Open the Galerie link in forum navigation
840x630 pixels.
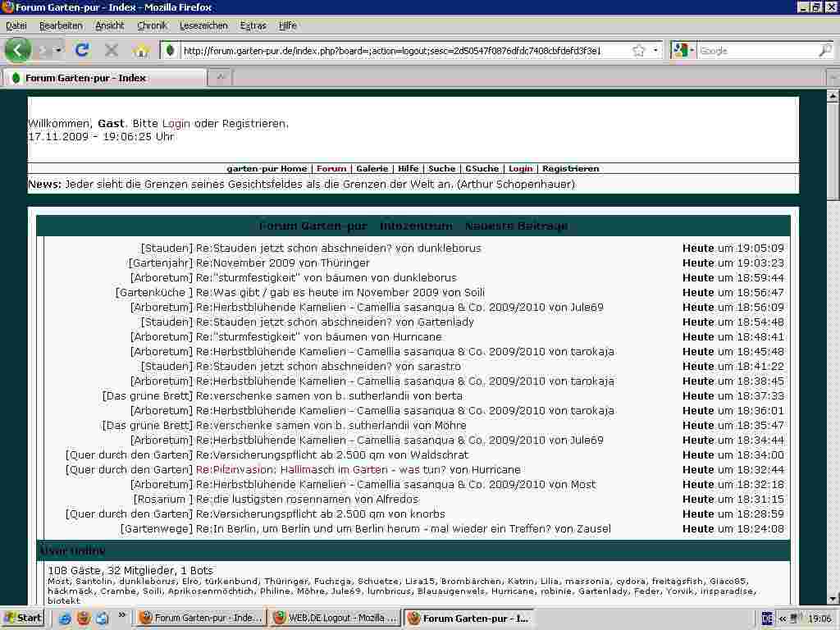372,169
